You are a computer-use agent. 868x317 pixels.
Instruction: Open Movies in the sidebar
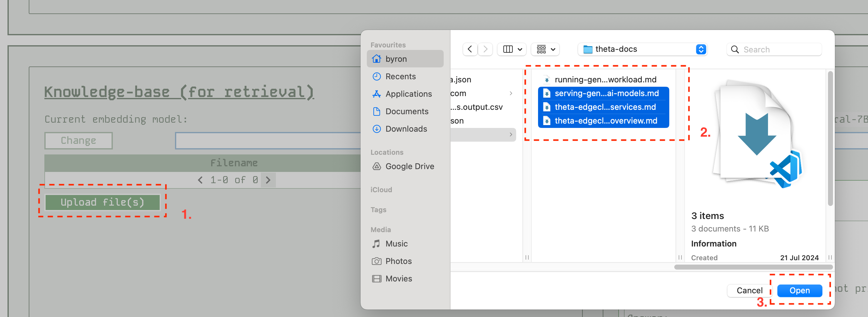(399, 278)
